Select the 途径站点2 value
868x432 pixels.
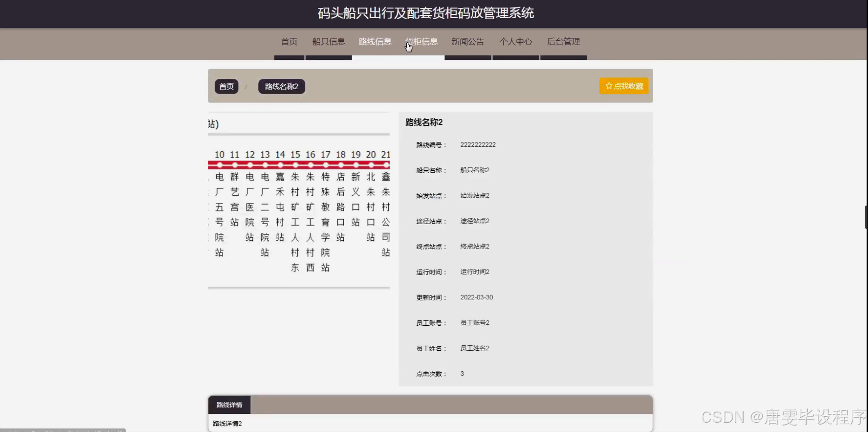pos(475,221)
